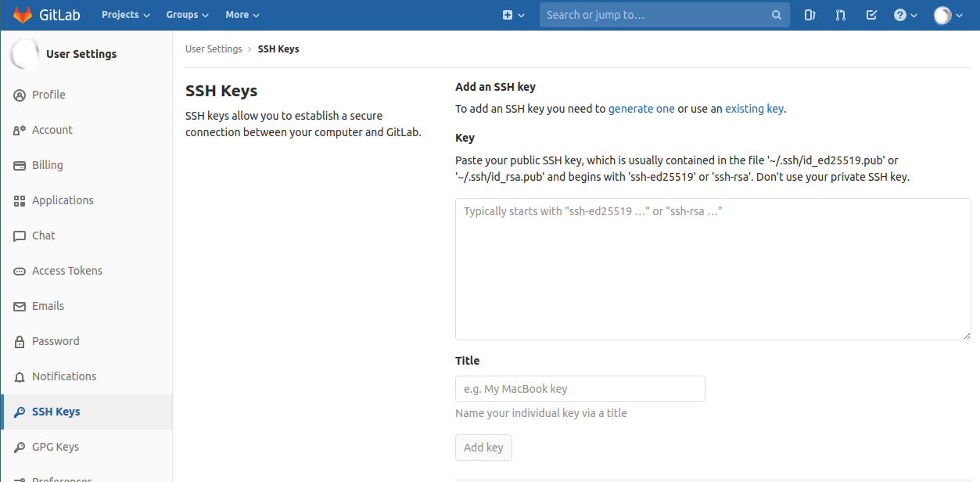Image resolution: width=980 pixels, height=482 pixels.
Task: Expand the More menu in navbar
Action: point(242,15)
